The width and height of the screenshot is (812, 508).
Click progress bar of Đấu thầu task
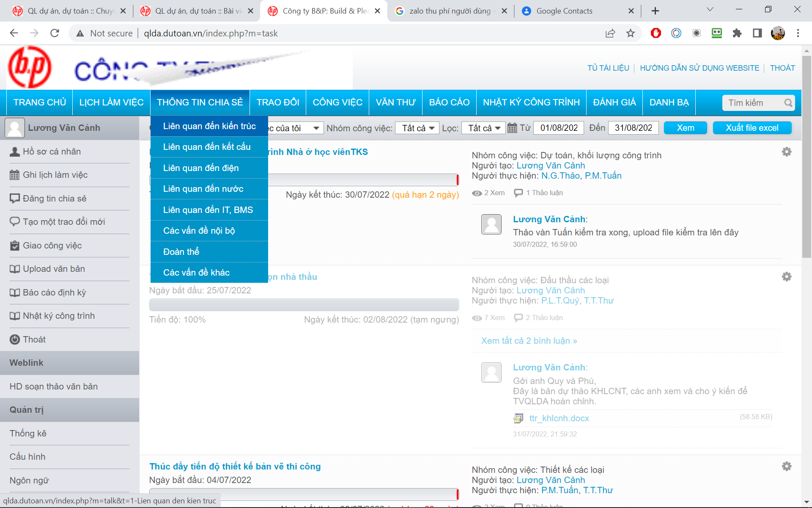(304, 305)
